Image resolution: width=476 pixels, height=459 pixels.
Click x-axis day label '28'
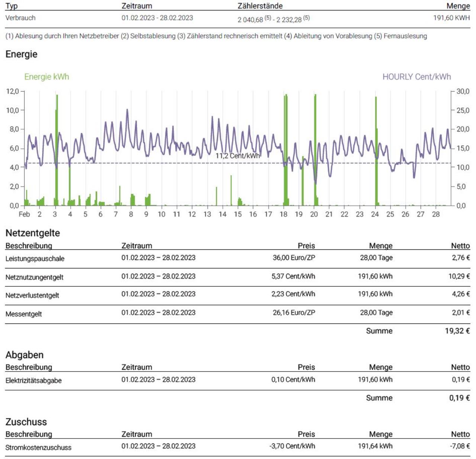click(435, 214)
